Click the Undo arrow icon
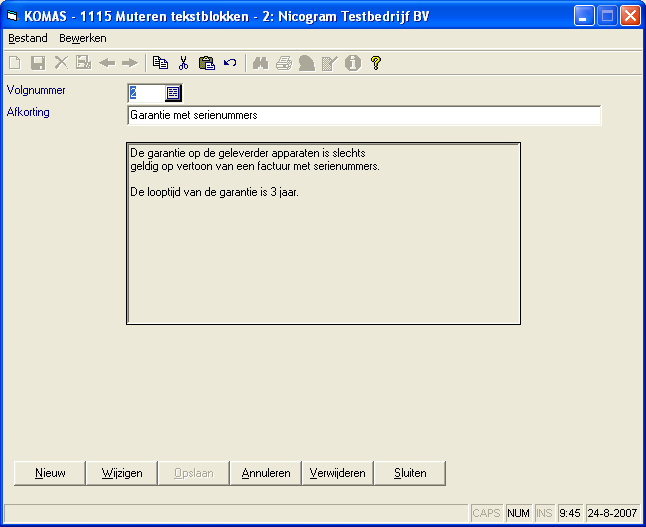Image resolution: width=646 pixels, height=527 pixels. click(x=230, y=63)
